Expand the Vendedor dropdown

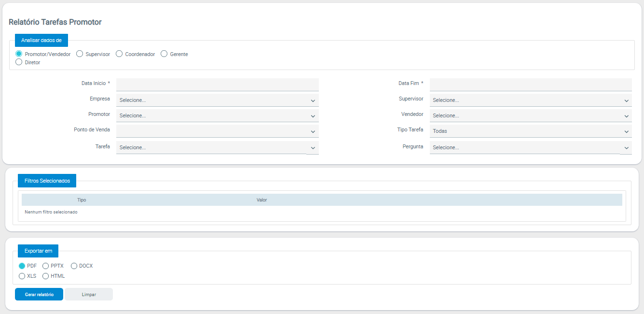pos(530,115)
